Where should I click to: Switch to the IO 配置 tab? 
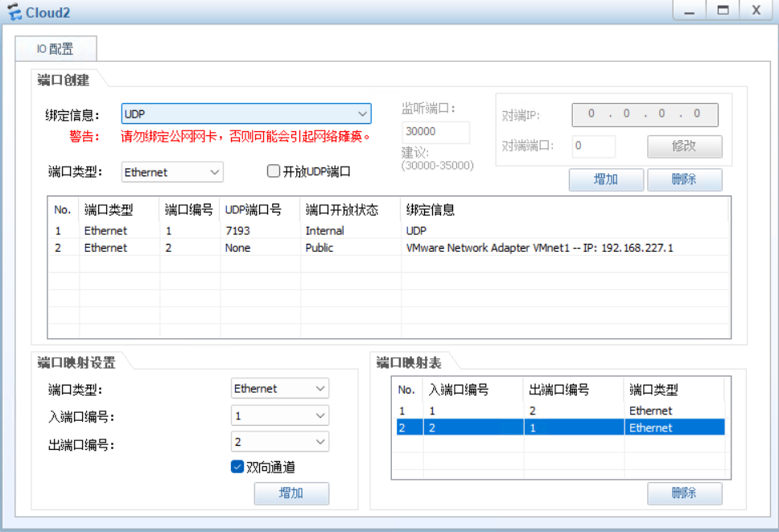56,49
